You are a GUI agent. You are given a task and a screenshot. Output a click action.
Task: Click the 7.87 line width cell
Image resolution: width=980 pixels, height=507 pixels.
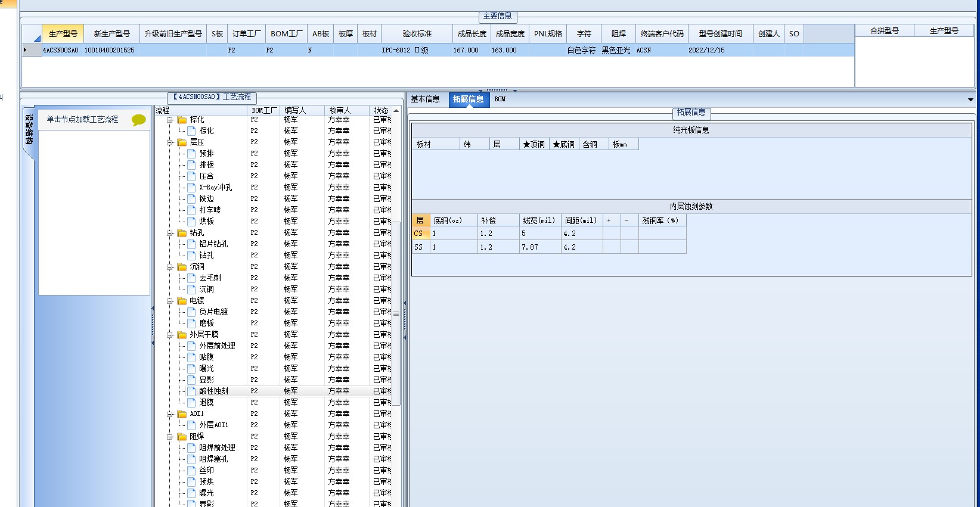[539, 247]
